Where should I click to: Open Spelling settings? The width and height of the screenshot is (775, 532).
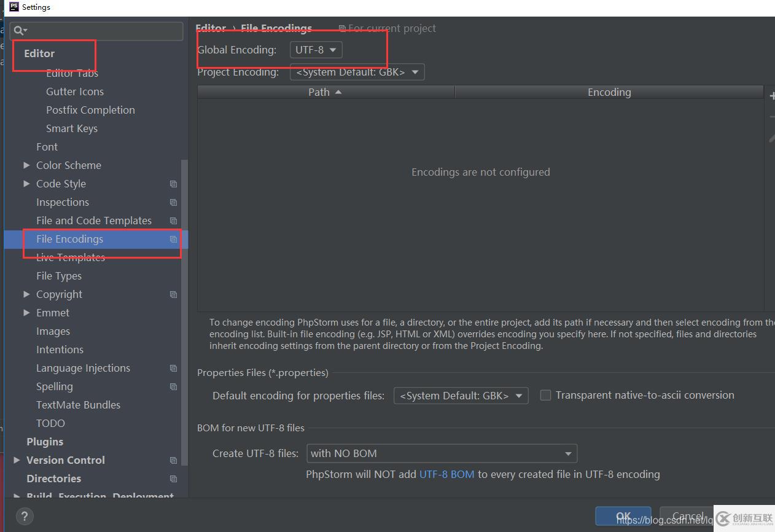click(x=54, y=386)
